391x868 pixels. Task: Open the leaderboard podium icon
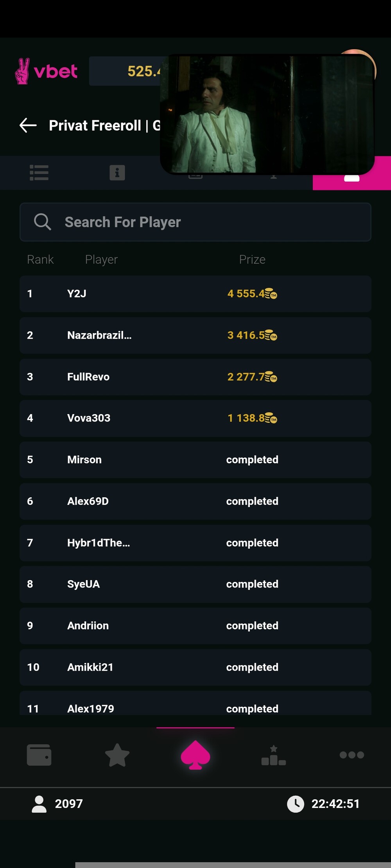pyautogui.click(x=274, y=755)
